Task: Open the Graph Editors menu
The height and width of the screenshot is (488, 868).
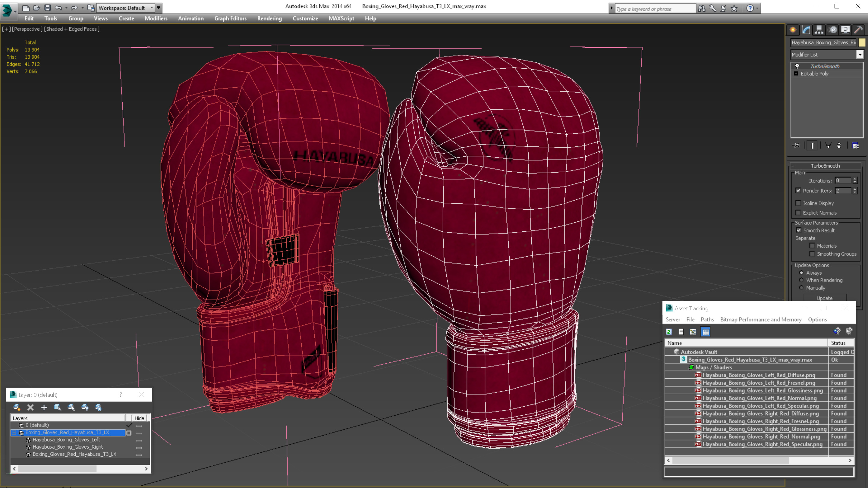Action: coord(231,18)
